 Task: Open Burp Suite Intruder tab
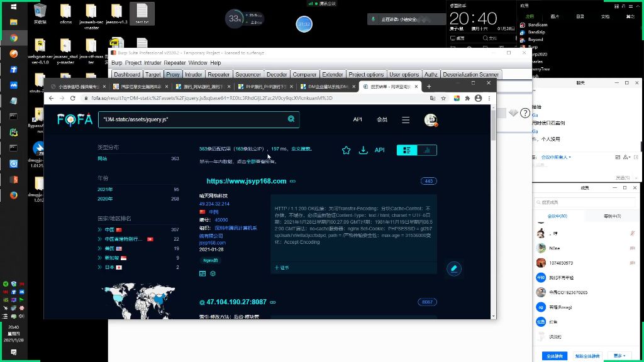(194, 74)
